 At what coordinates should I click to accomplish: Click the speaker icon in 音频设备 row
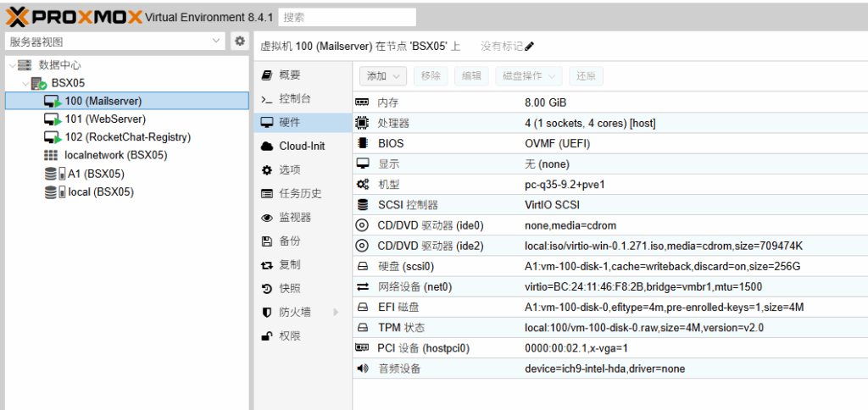(x=362, y=368)
